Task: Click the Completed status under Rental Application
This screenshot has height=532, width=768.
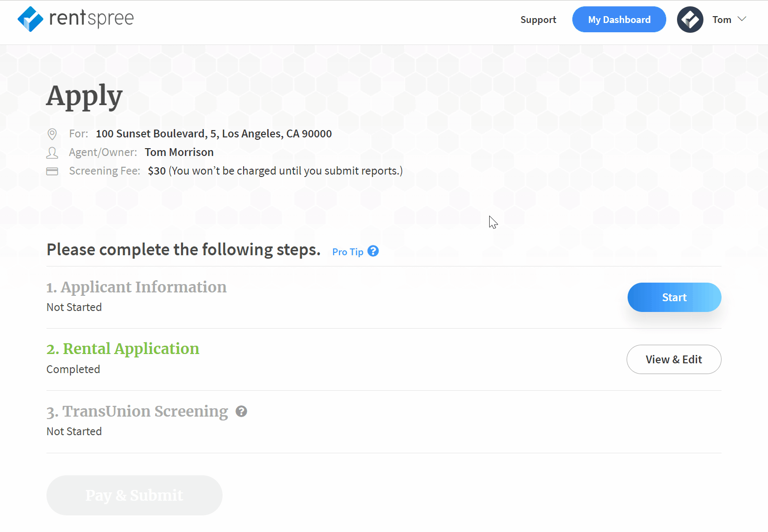Action: click(73, 369)
